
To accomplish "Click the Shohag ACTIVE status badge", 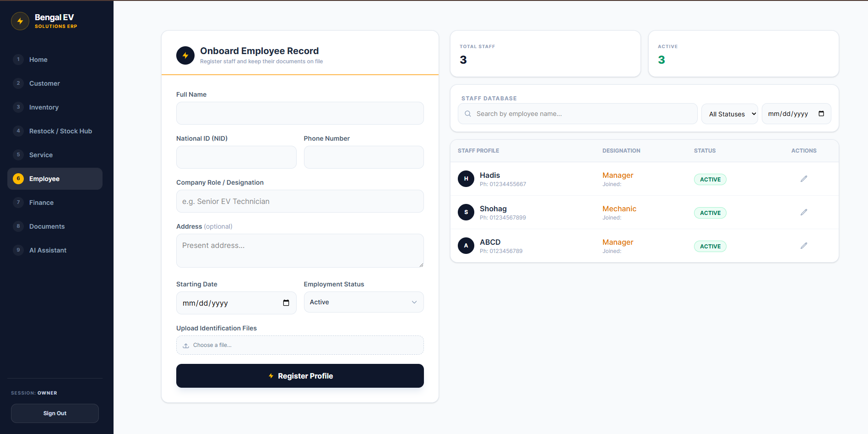I will [x=710, y=213].
